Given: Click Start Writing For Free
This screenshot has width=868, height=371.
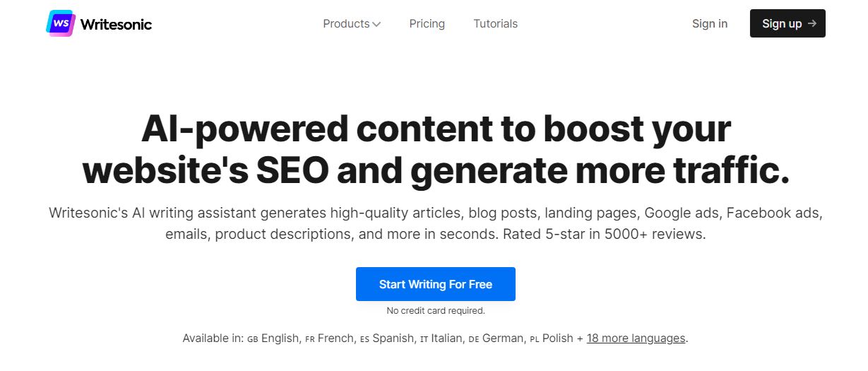Looking at the screenshot, I should click(x=436, y=284).
